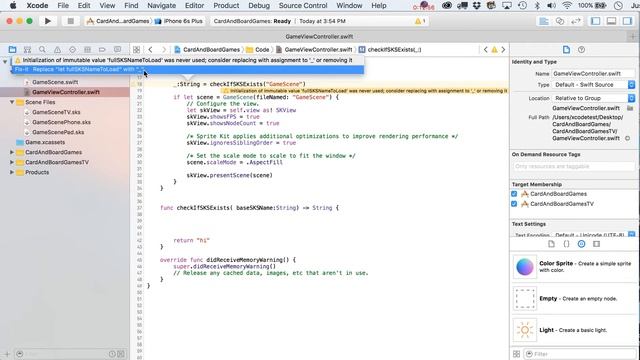Open the Type dropdown in inspector
This screenshot has height=360, width=640.
pyautogui.click(x=593, y=84)
